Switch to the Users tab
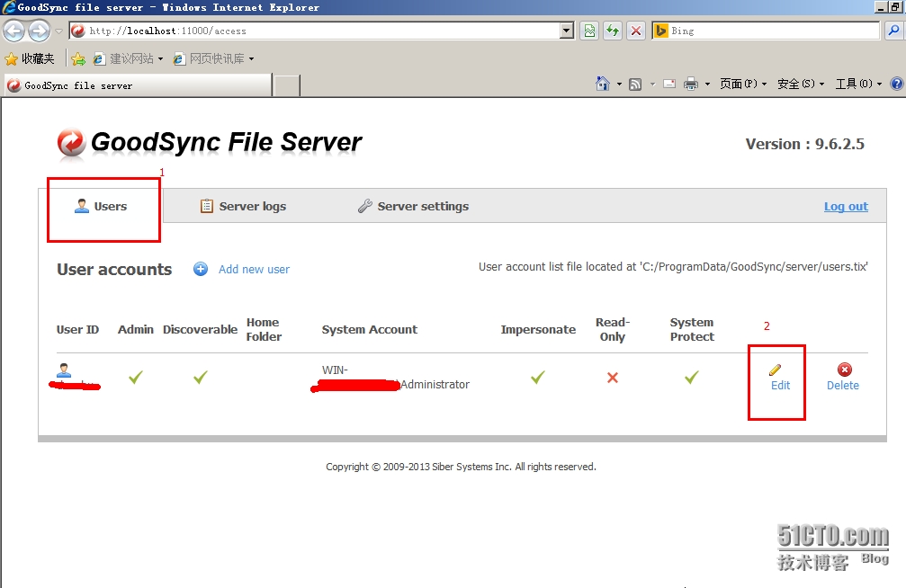Image resolution: width=906 pixels, height=588 pixels. tap(101, 206)
